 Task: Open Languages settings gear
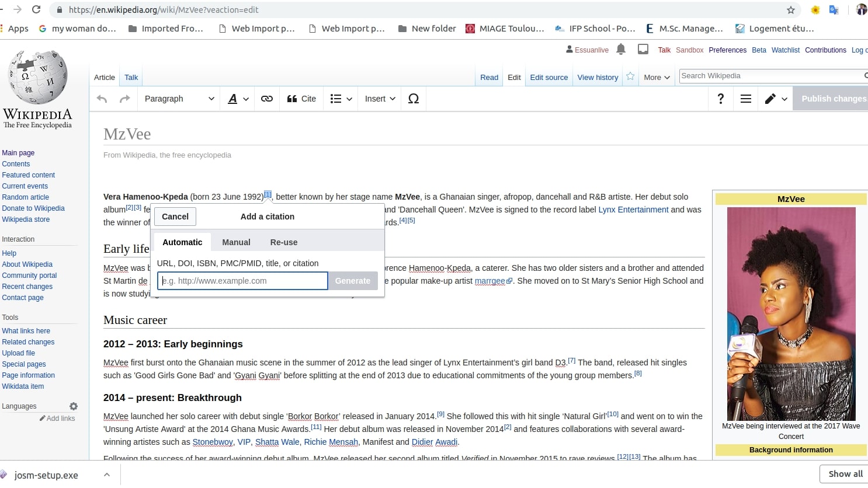click(x=74, y=406)
